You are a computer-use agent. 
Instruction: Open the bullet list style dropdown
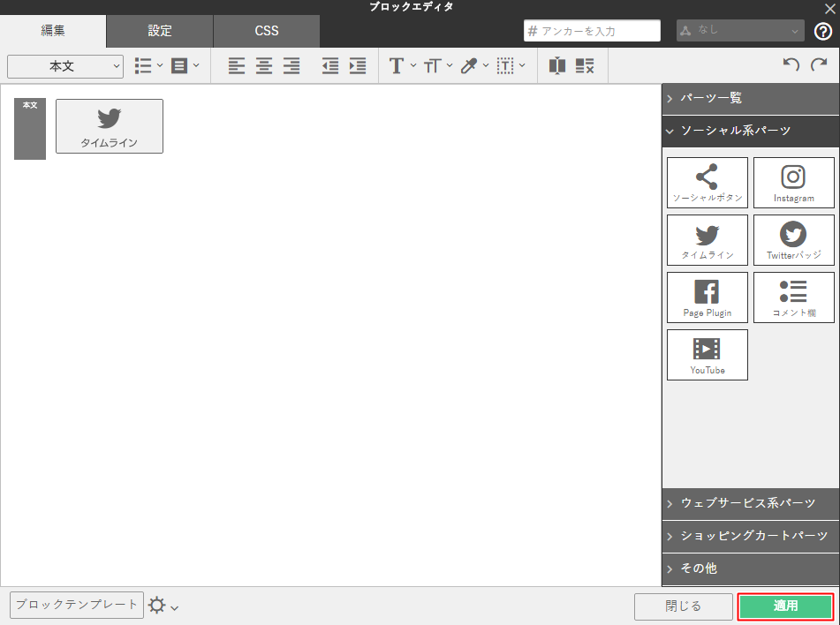[148, 66]
